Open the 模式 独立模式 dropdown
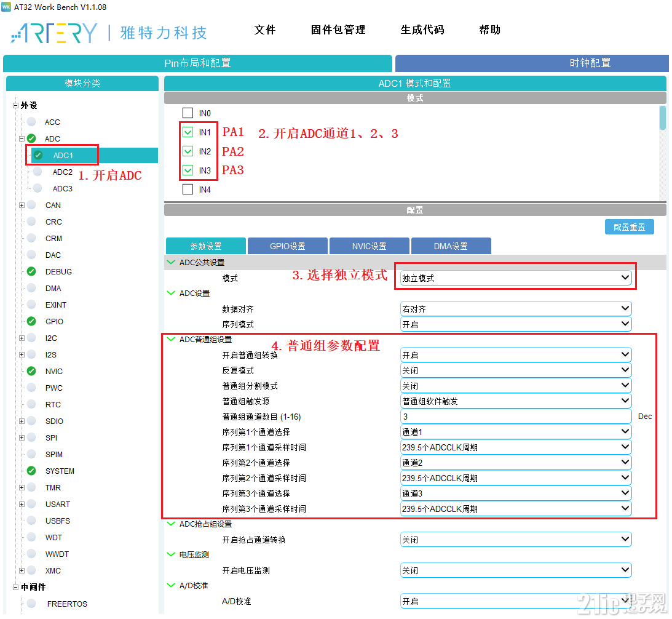This screenshot has width=672, height=619. pyautogui.click(x=516, y=278)
